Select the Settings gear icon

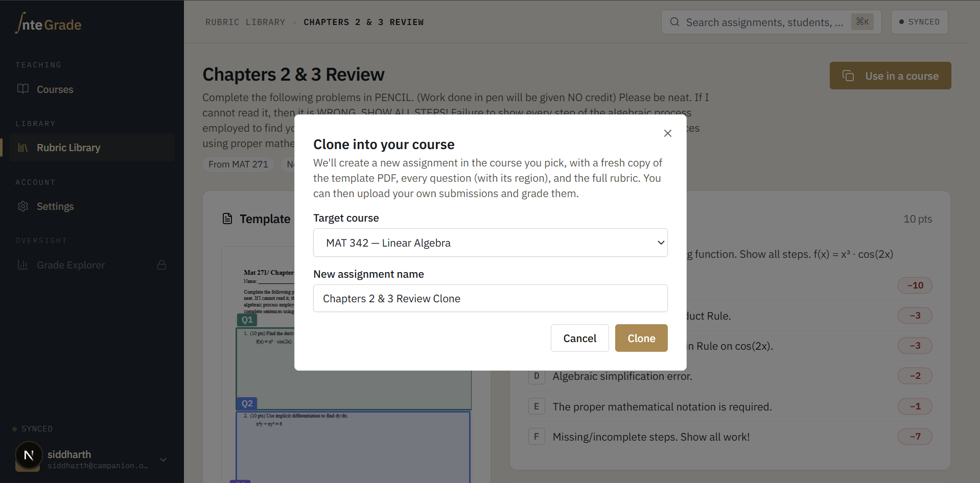pyautogui.click(x=23, y=206)
